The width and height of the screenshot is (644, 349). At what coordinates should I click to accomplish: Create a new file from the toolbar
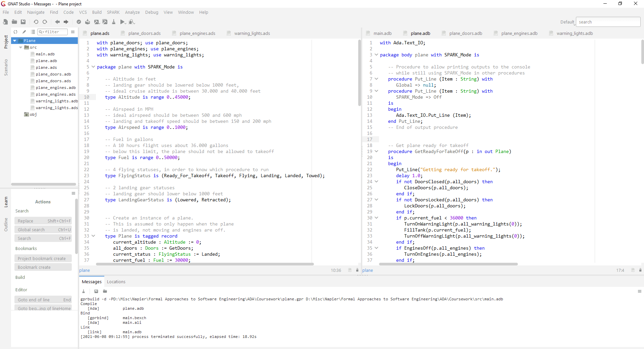pyautogui.click(x=5, y=22)
